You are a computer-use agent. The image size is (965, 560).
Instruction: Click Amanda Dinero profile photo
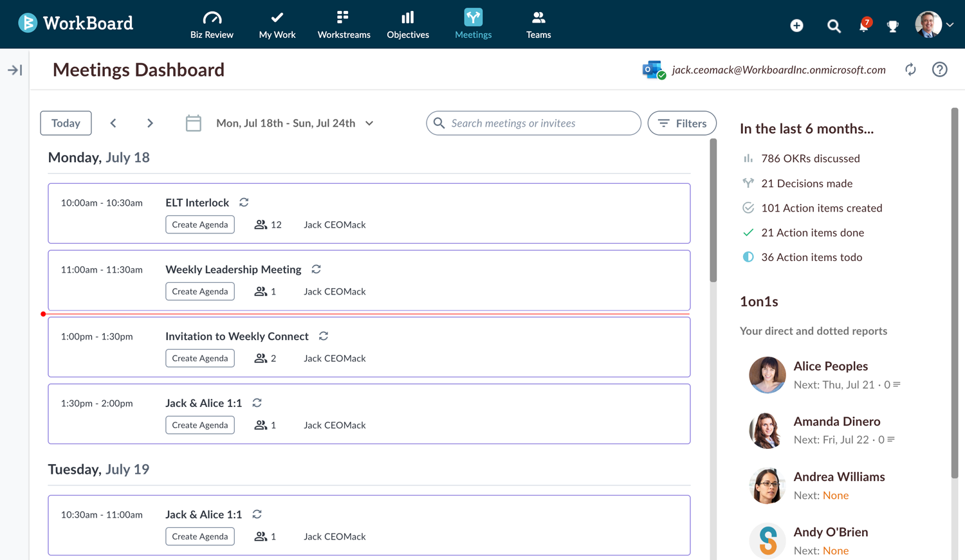pyautogui.click(x=767, y=430)
